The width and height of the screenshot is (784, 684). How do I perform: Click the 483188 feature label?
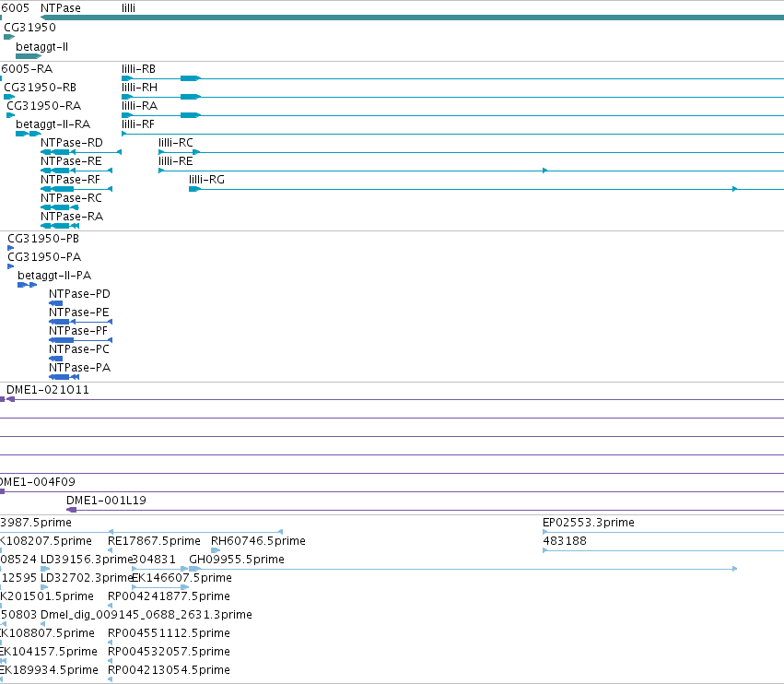pyautogui.click(x=565, y=541)
